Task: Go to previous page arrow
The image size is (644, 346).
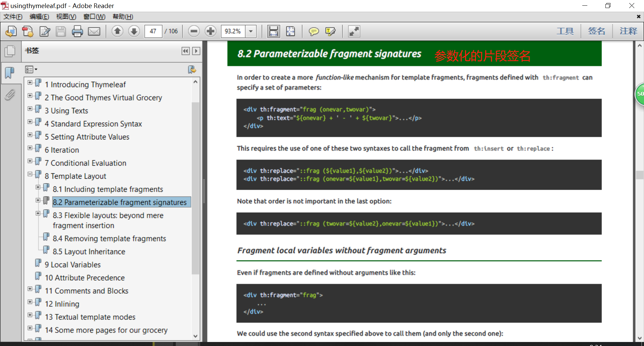Action: tap(117, 31)
